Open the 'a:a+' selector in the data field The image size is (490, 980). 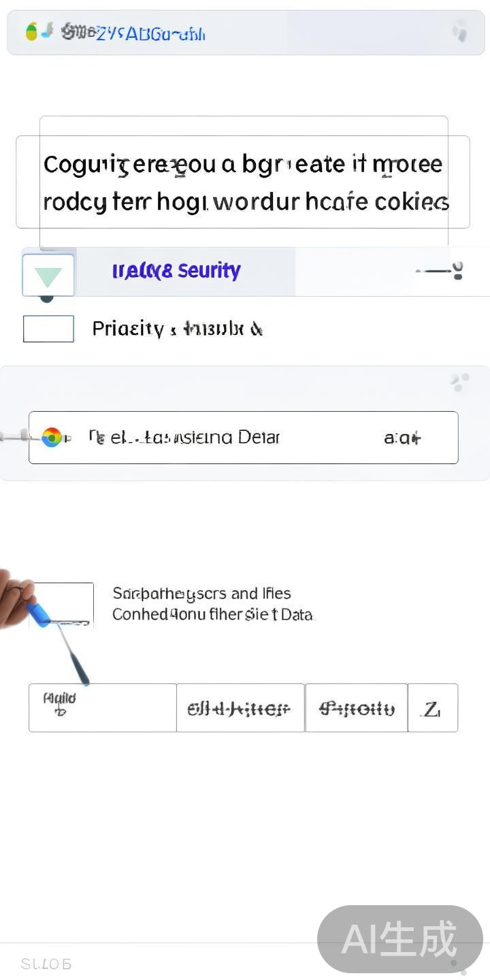click(x=402, y=438)
